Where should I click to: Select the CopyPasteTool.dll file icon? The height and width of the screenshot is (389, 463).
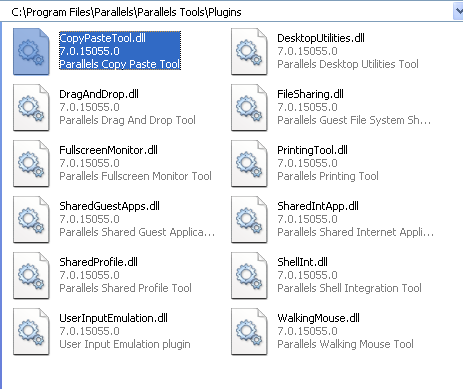pyautogui.click(x=31, y=52)
